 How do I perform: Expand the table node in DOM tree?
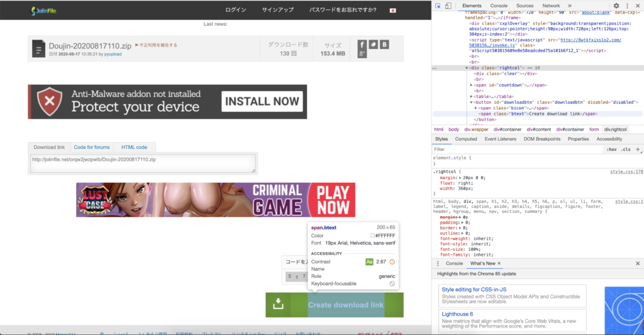pyautogui.click(x=471, y=96)
